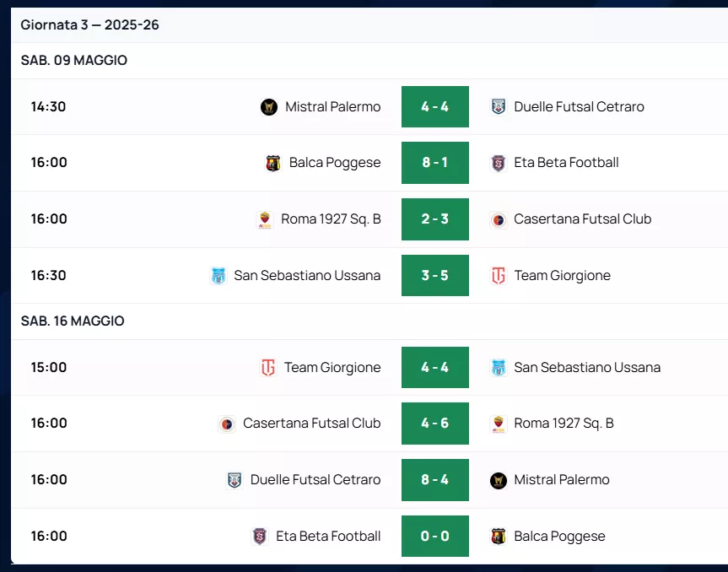Click Roma 1927 Sq. B crest, 2 - 3 match
The height and width of the screenshot is (572, 728).
pos(265,219)
